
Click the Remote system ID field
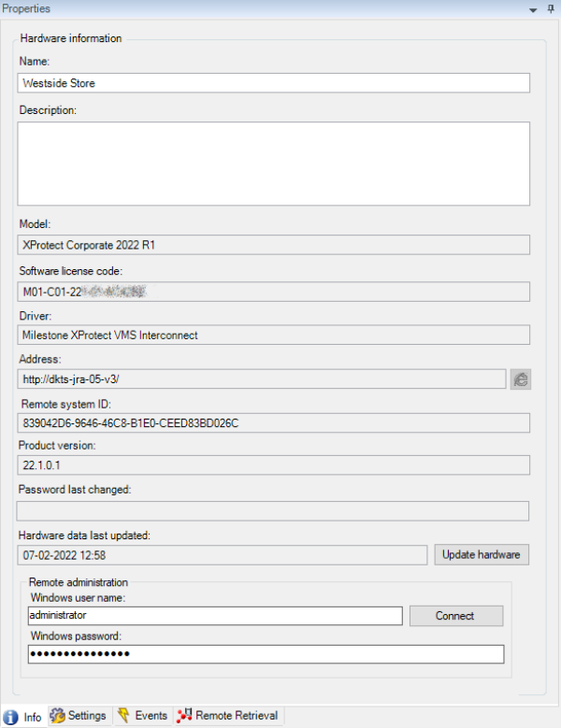tap(273, 422)
